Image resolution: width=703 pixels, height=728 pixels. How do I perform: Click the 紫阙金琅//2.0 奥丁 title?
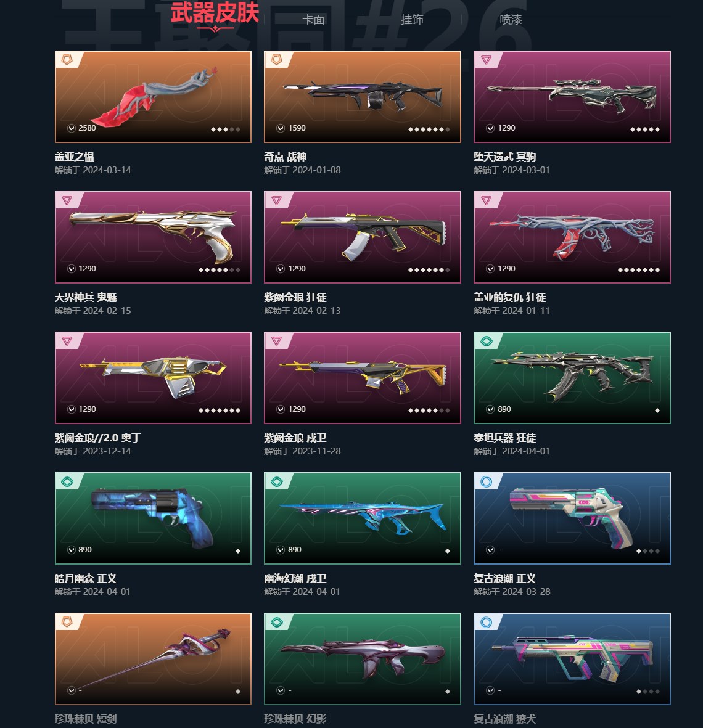pyautogui.click(x=97, y=438)
